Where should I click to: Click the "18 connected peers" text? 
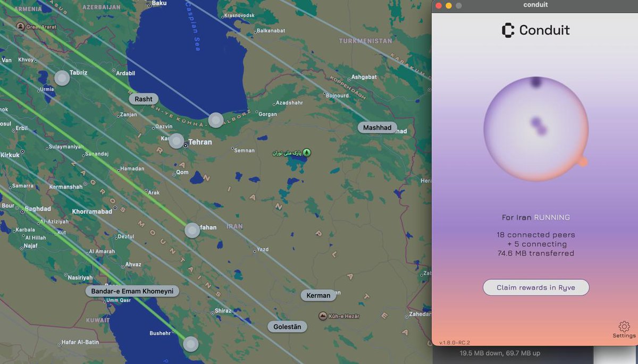click(536, 235)
